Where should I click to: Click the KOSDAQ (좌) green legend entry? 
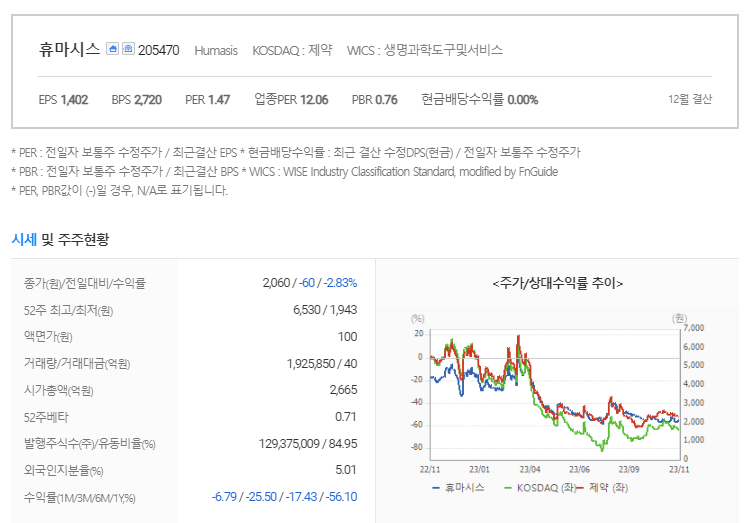540,488
